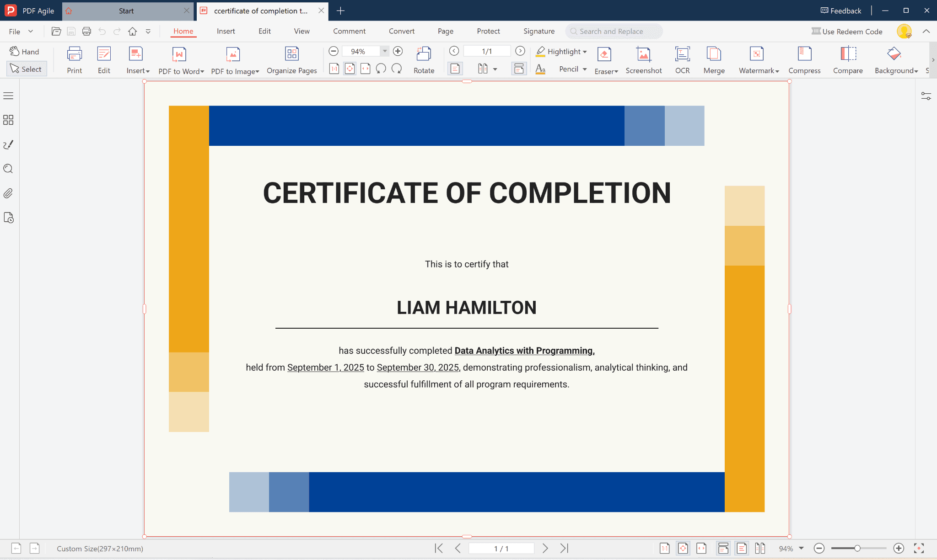Open thumbnails panel in left sidebar

tap(8, 120)
